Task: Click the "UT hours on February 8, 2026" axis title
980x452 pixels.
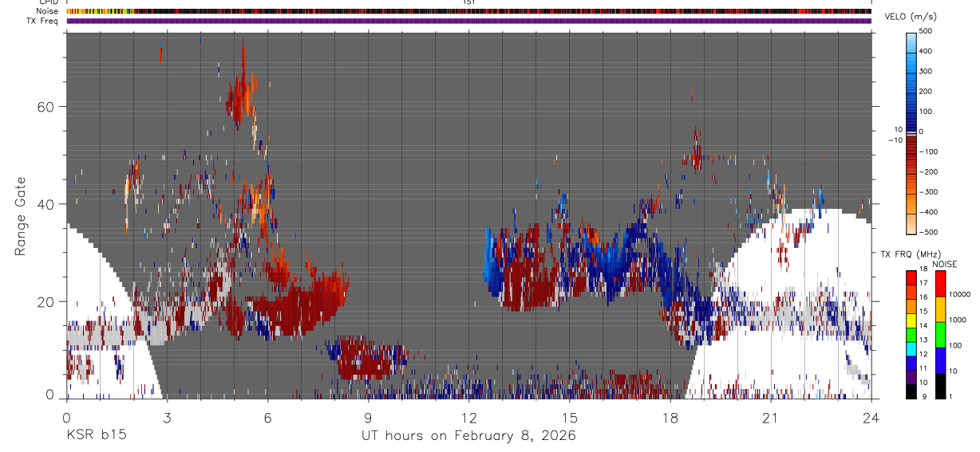Action: pyautogui.click(x=469, y=436)
